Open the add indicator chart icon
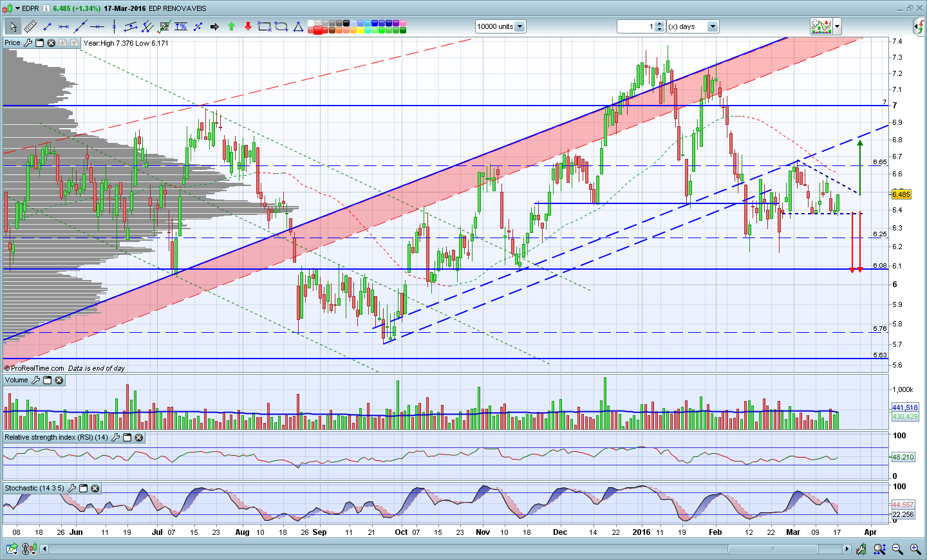 tap(821, 26)
